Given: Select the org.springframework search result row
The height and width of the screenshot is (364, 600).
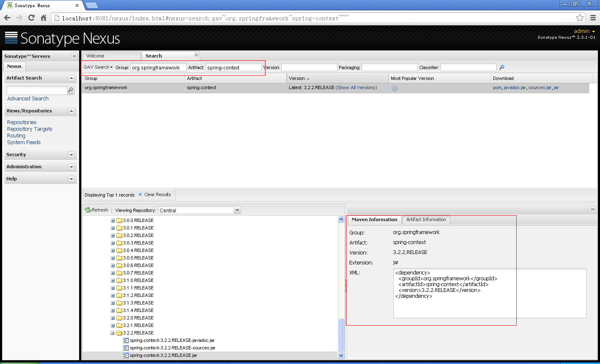Looking at the screenshot, I should pyautogui.click(x=335, y=88).
